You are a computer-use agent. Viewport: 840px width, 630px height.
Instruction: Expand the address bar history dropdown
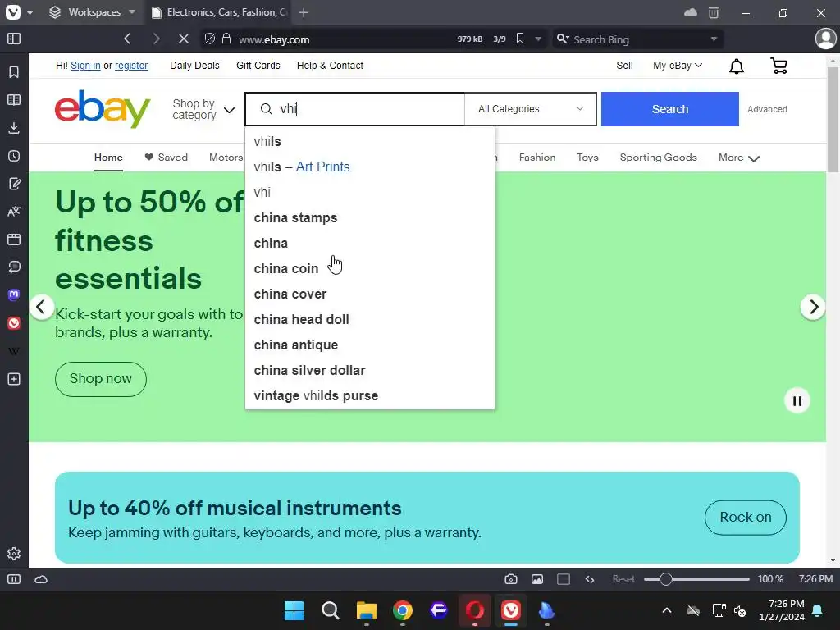coord(538,39)
